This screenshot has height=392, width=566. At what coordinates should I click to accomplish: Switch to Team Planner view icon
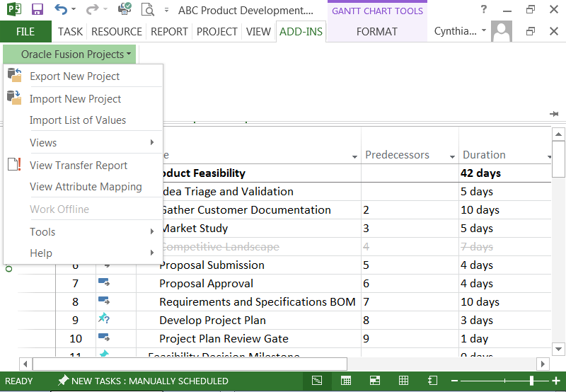[x=374, y=381]
